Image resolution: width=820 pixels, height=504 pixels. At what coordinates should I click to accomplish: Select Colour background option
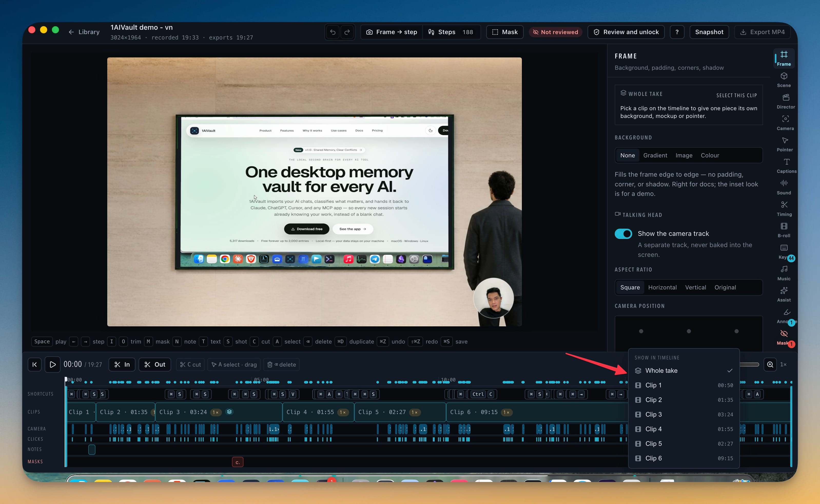click(x=710, y=155)
